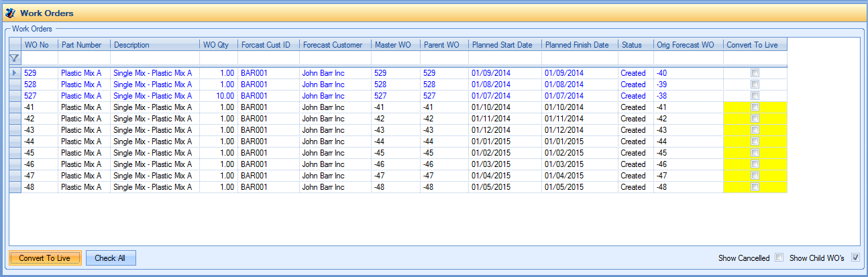Select the row header for WO -44
The height and width of the screenshot is (277, 868).
click(x=14, y=142)
